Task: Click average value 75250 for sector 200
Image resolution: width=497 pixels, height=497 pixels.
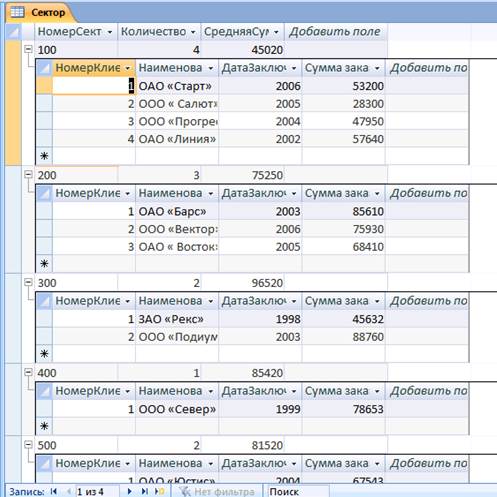Action: 267,175
